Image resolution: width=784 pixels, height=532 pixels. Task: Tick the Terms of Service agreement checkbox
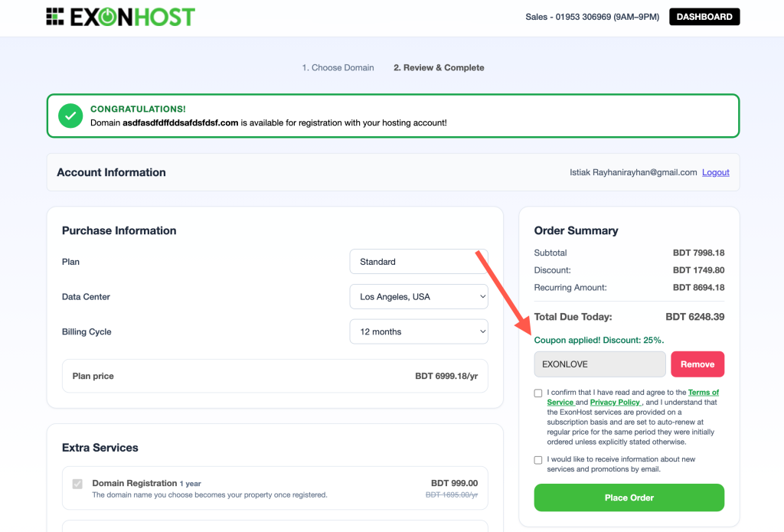[x=539, y=393]
